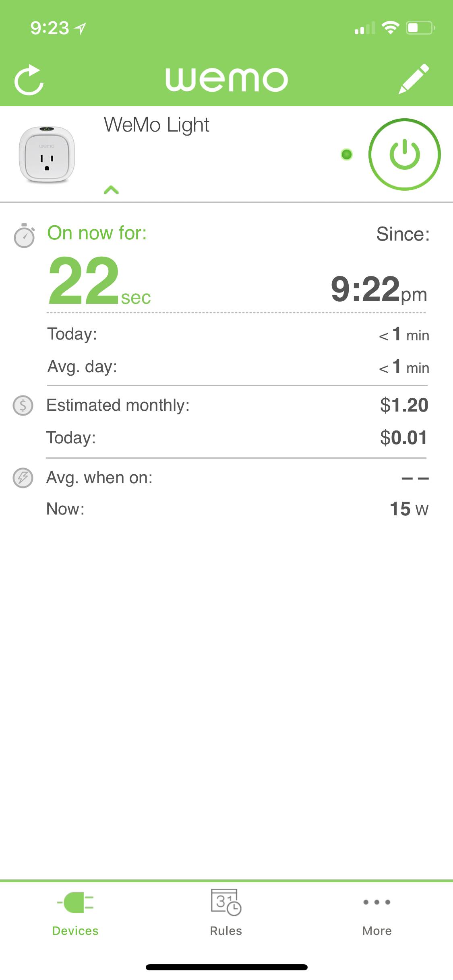Image resolution: width=453 pixels, height=980 pixels.
Task: Tap the lightning bolt power icon
Action: click(23, 478)
